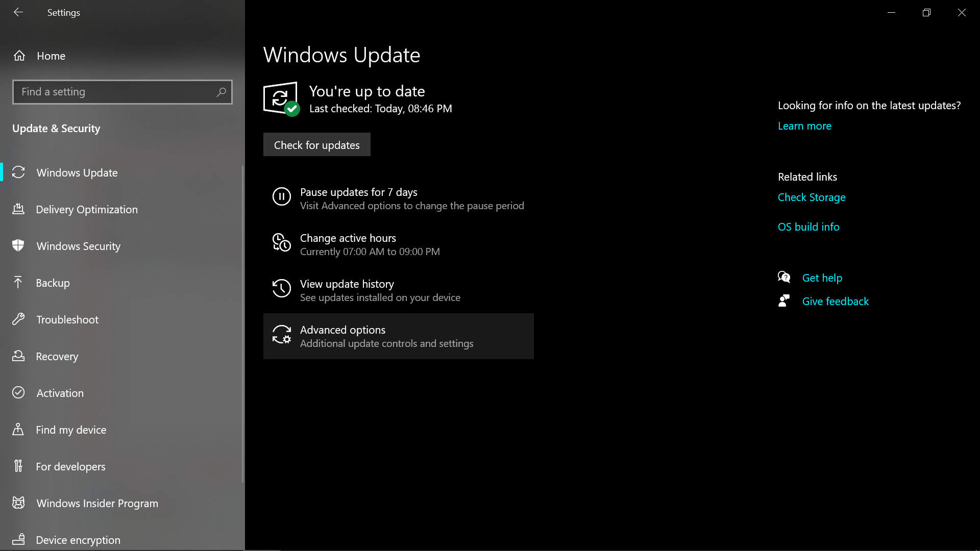Image resolution: width=980 pixels, height=551 pixels.
Task: Follow the Learn more link
Action: tap(804, 126)
